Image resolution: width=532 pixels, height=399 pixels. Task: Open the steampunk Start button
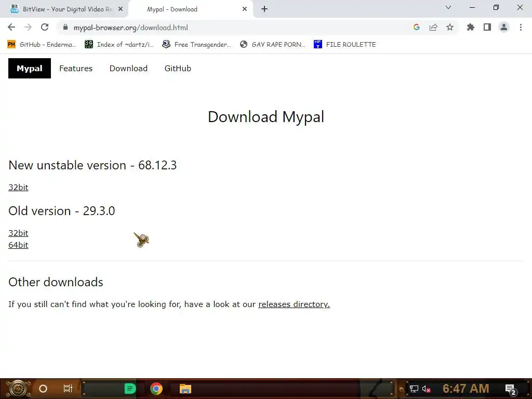(x=18, y=389)
